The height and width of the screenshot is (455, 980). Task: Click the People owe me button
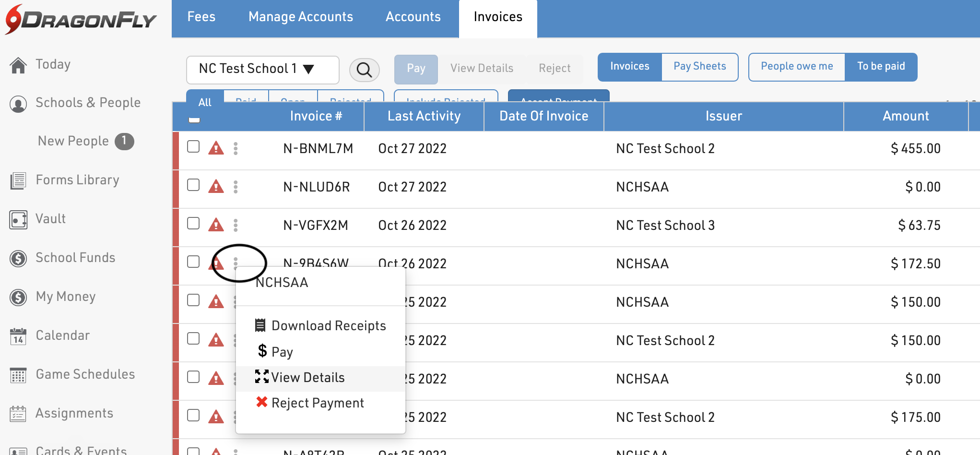pos(796,66)
